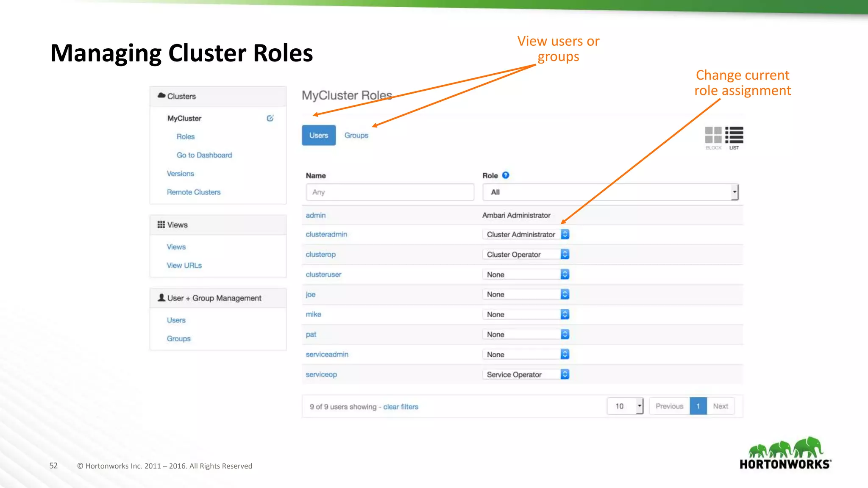The image size is (868, 488).
Task: Open Versions in the sidebar
Action: coord(180,174)
